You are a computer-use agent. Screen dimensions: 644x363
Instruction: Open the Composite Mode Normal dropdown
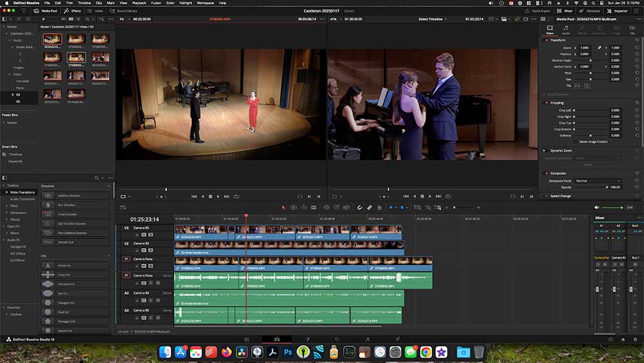click(x=598, y=181)
